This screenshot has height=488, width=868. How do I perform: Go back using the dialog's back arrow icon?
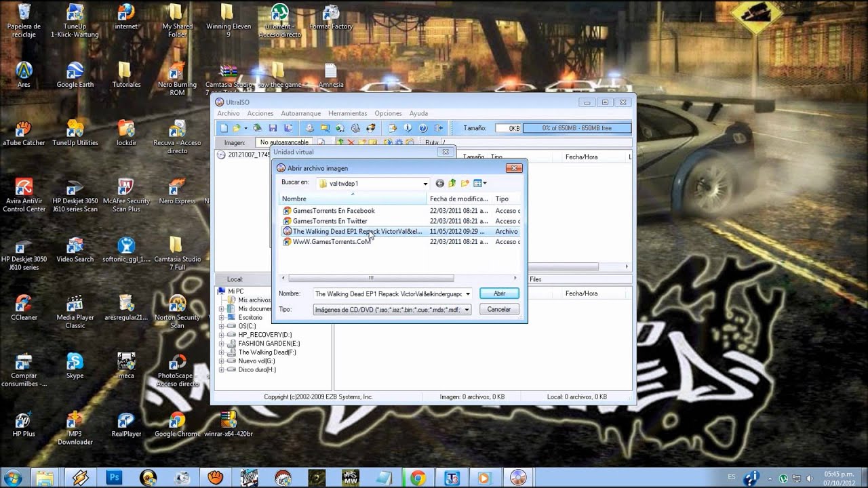coord(439,183)
